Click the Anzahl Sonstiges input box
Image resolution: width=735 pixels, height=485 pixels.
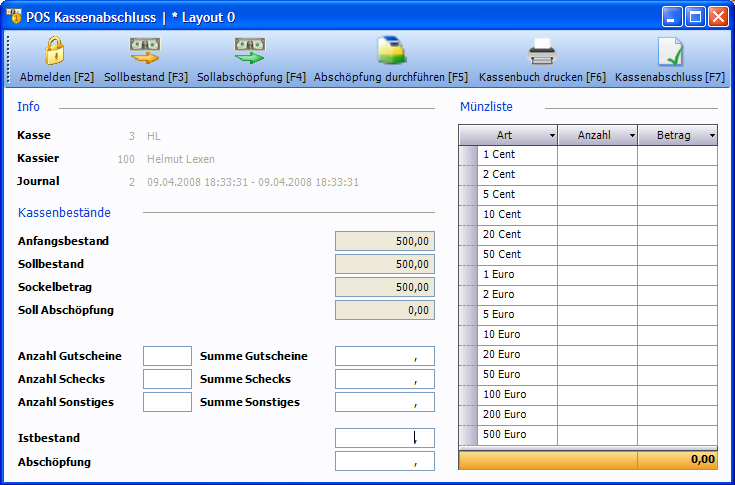(x=167, y=402)
